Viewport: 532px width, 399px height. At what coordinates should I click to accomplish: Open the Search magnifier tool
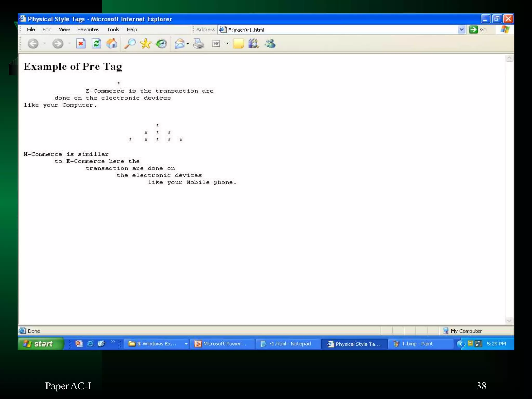(x=130, y=44)
